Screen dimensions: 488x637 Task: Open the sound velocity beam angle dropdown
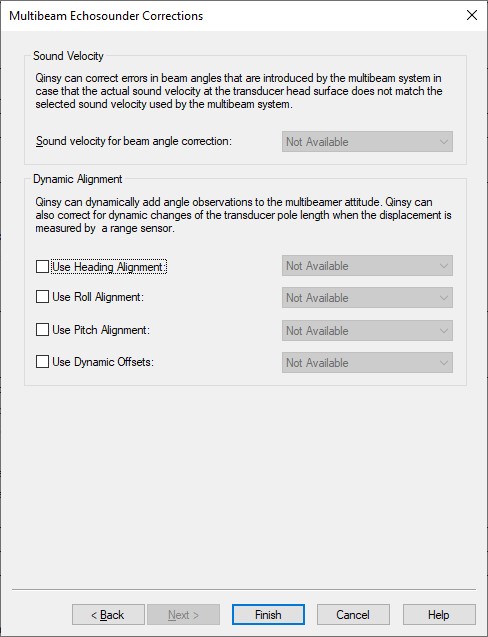[367, 142]
